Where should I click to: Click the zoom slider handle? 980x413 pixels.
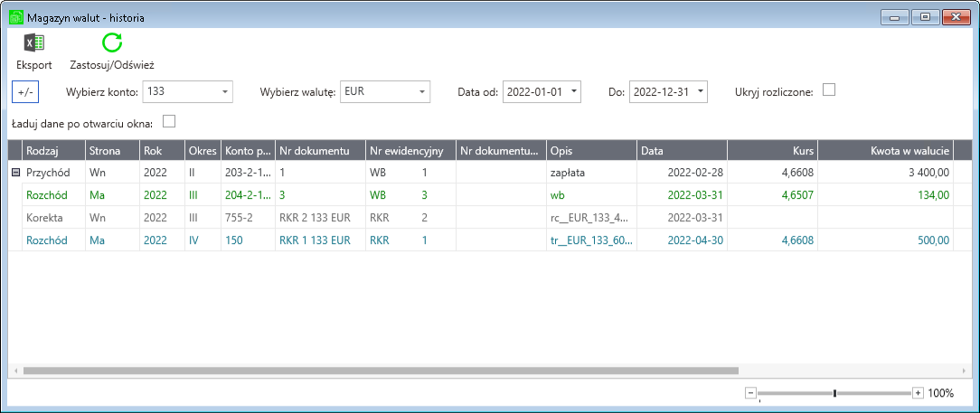point(834,393)
